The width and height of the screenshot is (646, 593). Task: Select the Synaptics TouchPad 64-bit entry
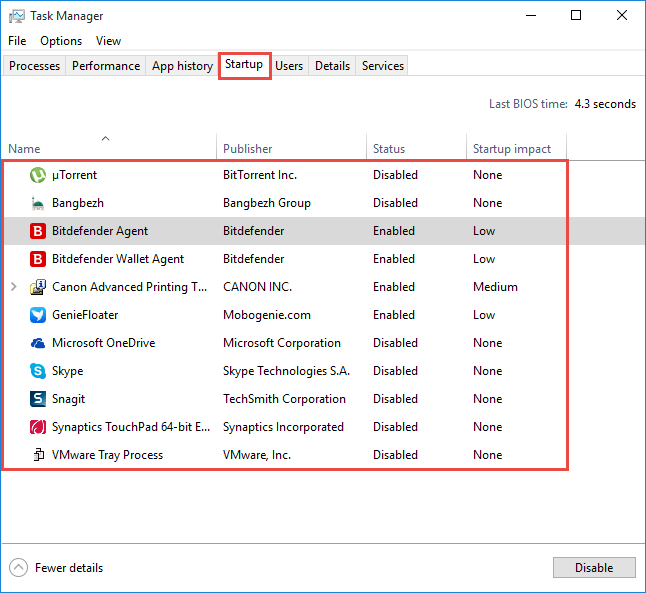[x=131, y=427]
